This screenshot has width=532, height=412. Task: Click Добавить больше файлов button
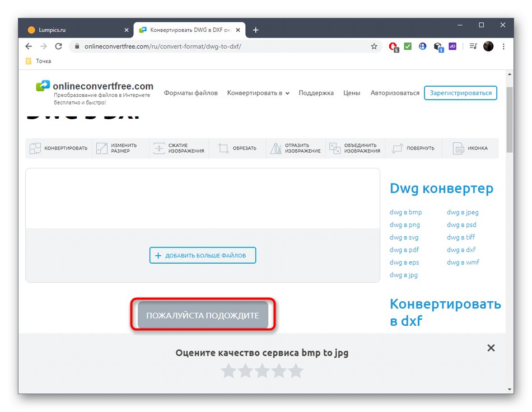[203, 255]
